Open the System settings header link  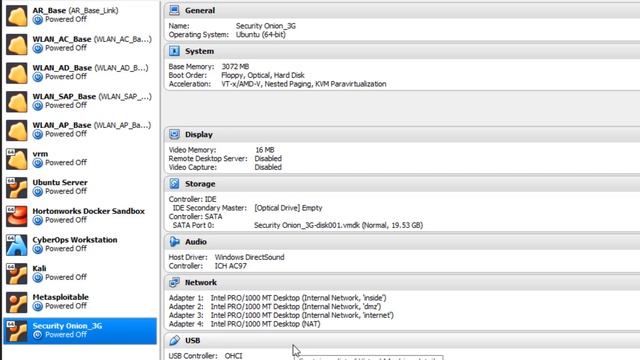(x=199, y=51)
